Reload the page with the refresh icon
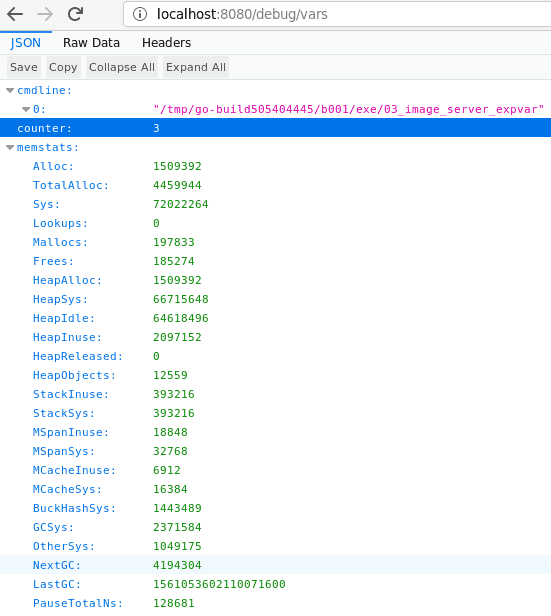551x616 pixels. point(75,14)
